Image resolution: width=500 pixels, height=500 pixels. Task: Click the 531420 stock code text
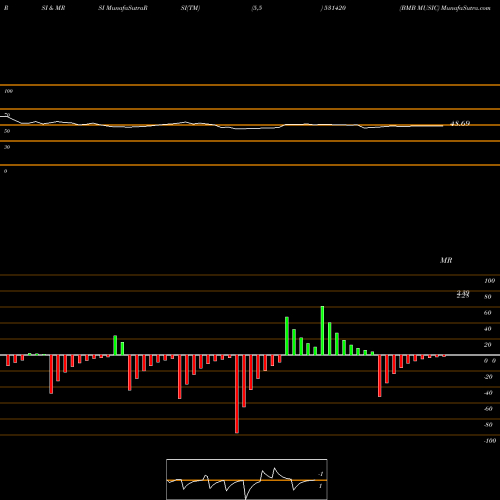coord(334,8)
